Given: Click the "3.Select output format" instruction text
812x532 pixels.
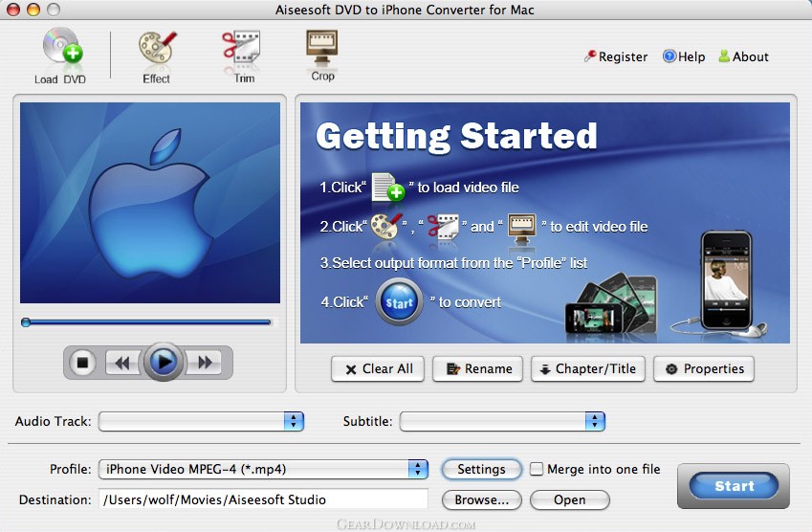Looking at the screenshot, I should click(x=453, y=263).
